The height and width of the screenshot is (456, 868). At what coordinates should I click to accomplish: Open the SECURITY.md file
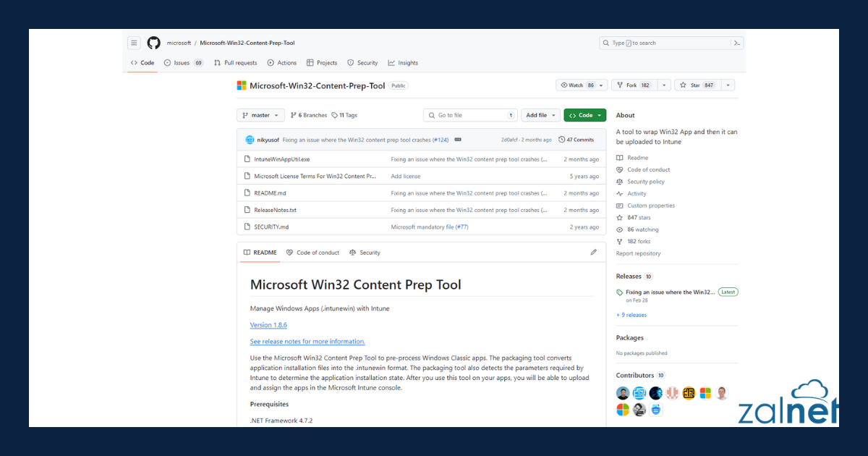tap(271, 227)
